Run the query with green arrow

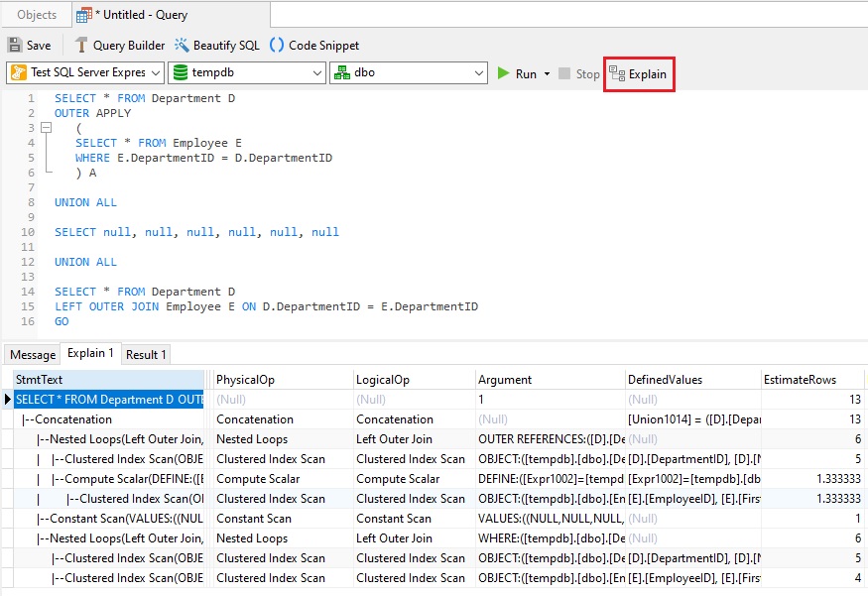[x=503, y=73]
